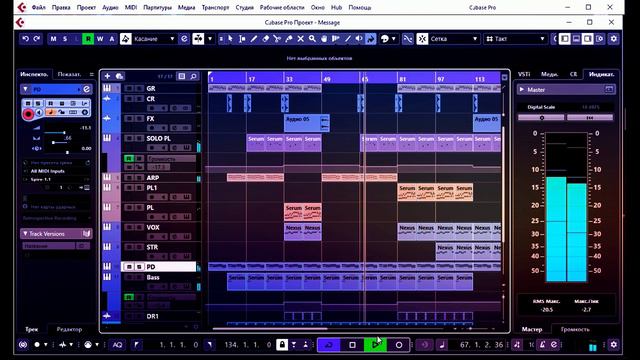
Task: Select the Play speaker tool
Action: click(359, 39)
